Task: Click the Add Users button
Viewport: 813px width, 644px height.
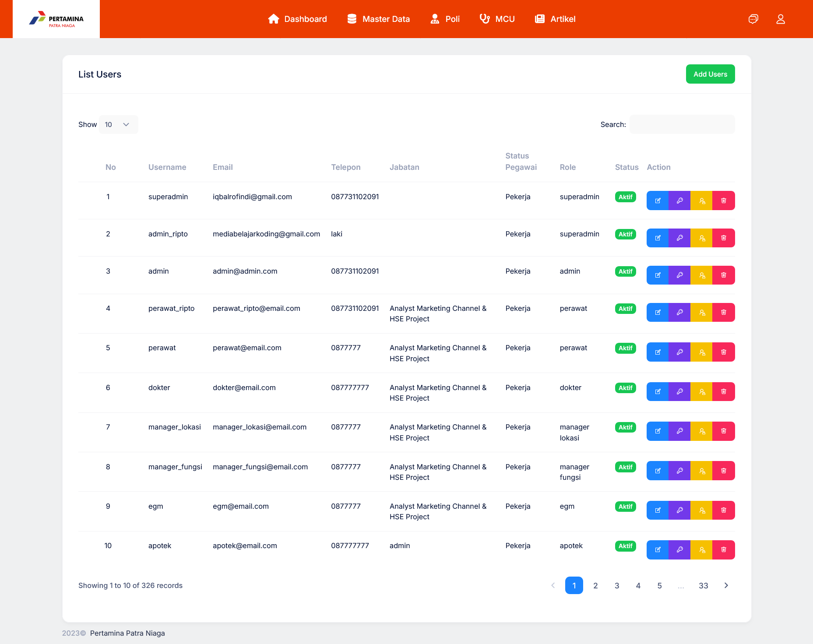Action: (x=710, y=74)
